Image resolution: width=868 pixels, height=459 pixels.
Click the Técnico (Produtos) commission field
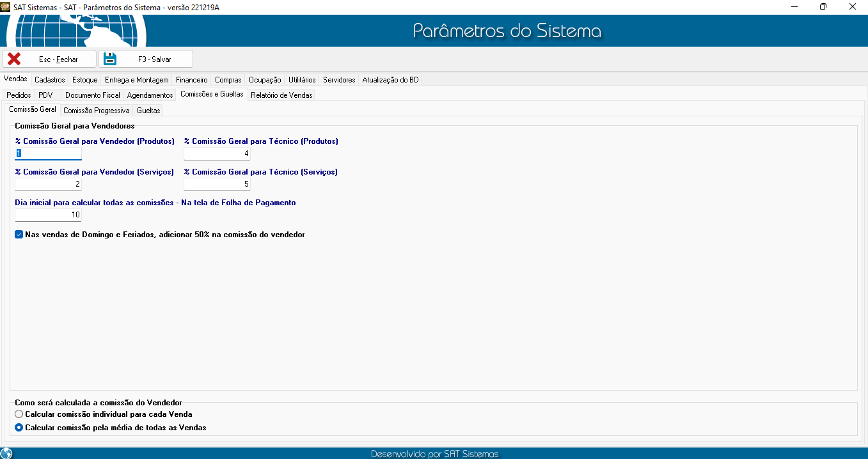217,153
